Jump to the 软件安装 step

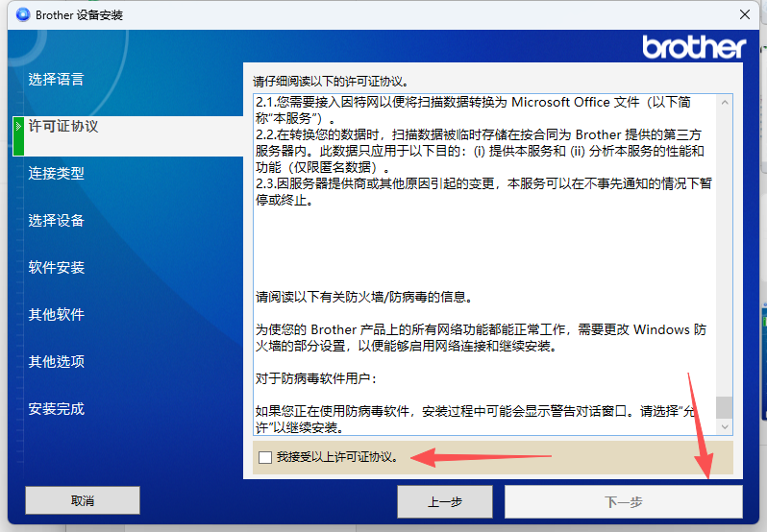click(56, 267)
